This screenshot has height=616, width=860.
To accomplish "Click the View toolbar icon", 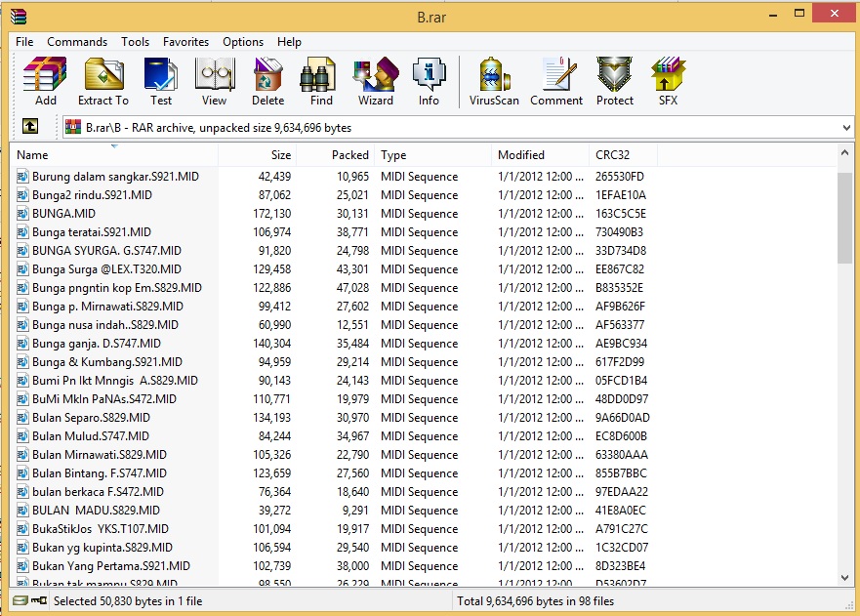I will coord(214,81).
